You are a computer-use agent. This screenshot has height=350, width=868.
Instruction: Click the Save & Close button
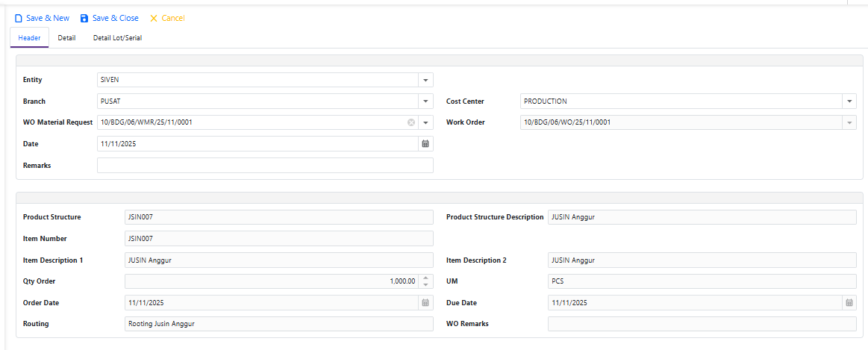[109, 18]
